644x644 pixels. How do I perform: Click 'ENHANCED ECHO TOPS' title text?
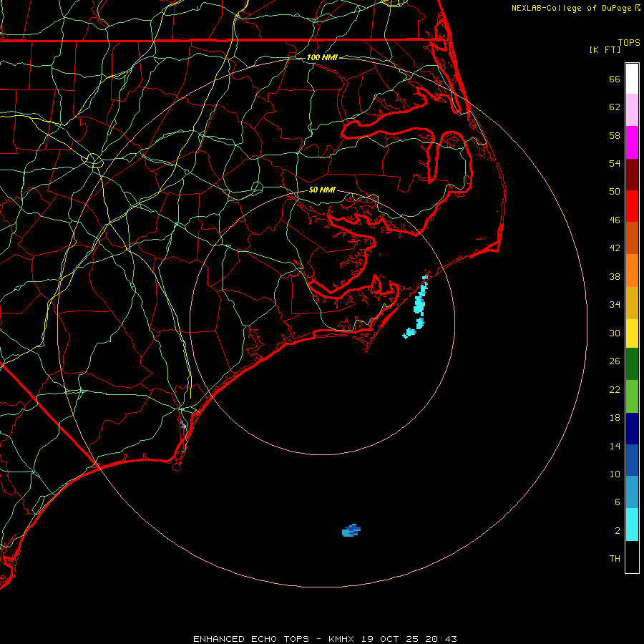pyautogui.click(x=251, y=639)
